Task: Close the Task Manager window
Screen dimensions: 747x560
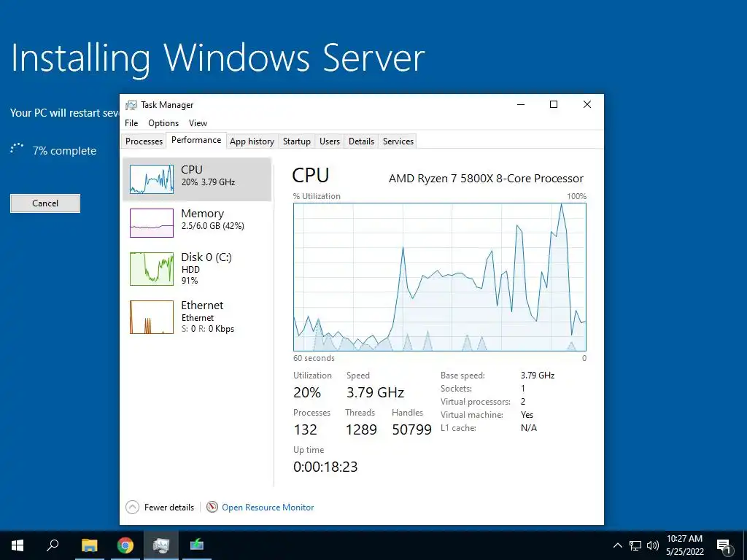Action: tap(587, 105)
